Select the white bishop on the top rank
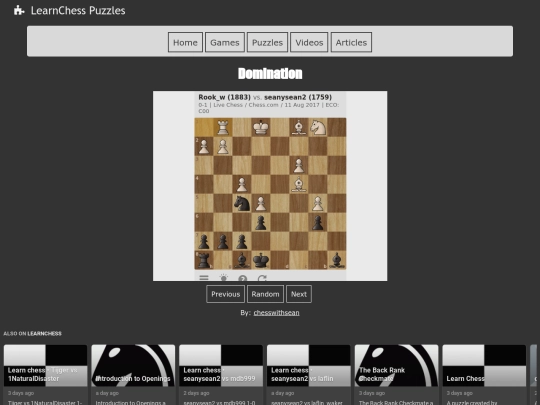 click(299, 127)
